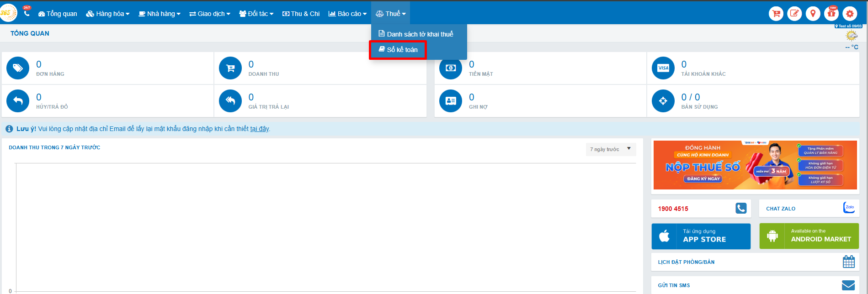This screenshot has height=294, width=868.
Task: Expand the Báo cáo dropdown menu
Action: point(347,14)
